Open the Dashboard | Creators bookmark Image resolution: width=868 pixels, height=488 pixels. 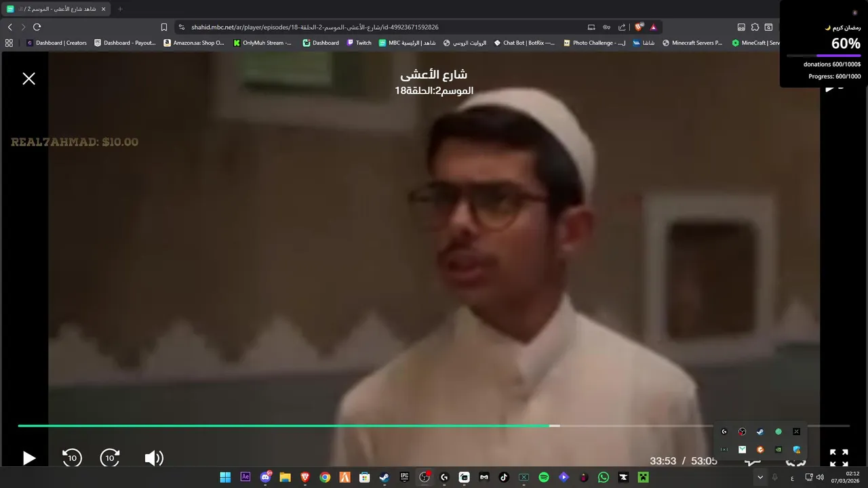pyautogui.click(x=56, y=43)
